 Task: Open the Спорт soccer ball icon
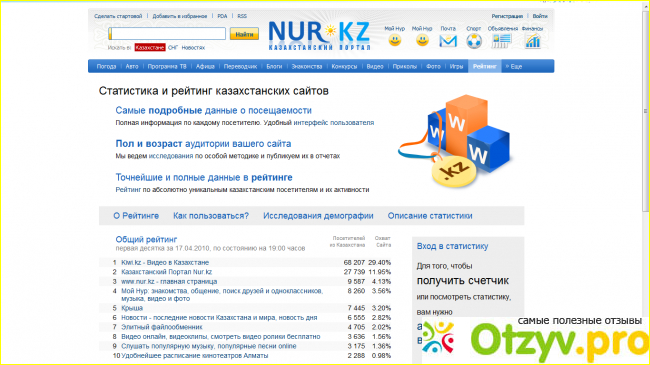[474, 41]
